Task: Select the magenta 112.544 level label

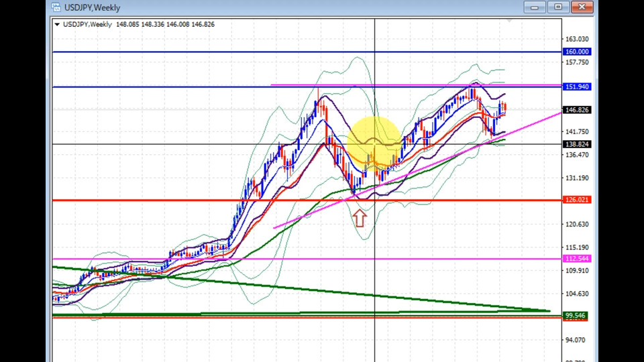Action: click(x=577, y=259)
